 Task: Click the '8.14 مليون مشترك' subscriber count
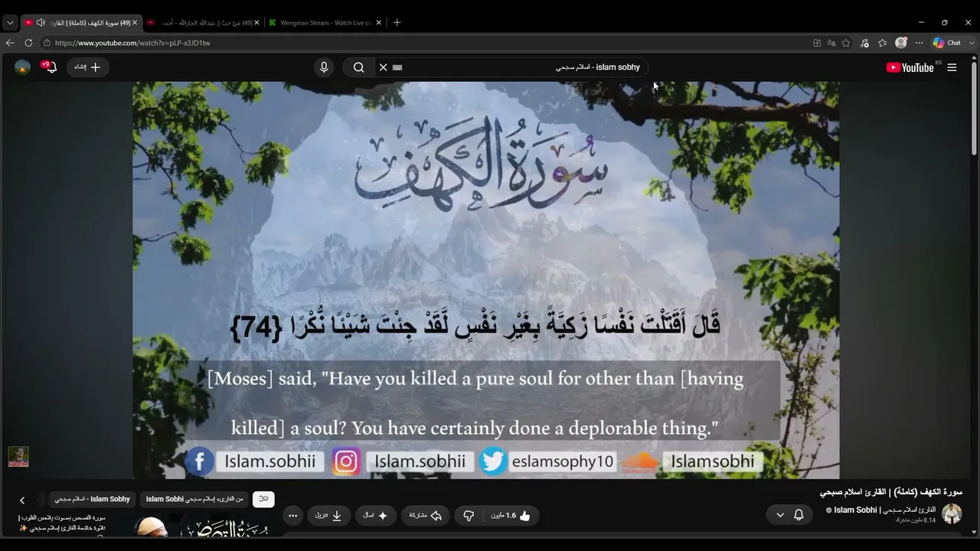pos(916,520)
